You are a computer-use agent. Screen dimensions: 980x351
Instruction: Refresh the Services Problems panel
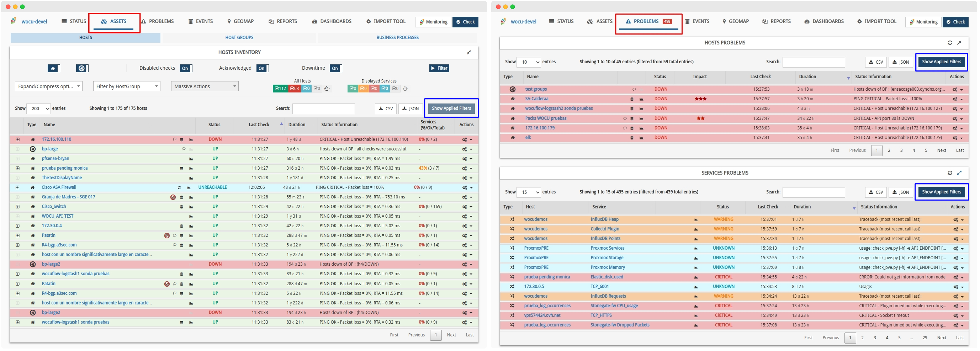click(950, 173)
